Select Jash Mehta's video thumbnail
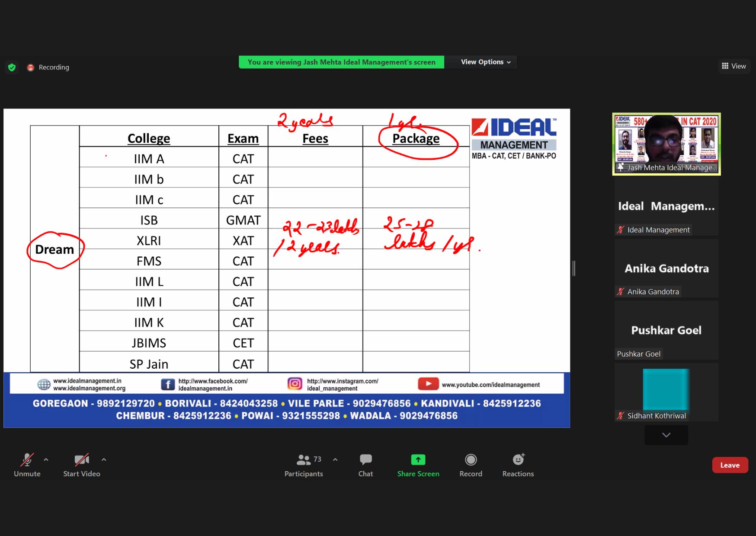 [666, 144]
